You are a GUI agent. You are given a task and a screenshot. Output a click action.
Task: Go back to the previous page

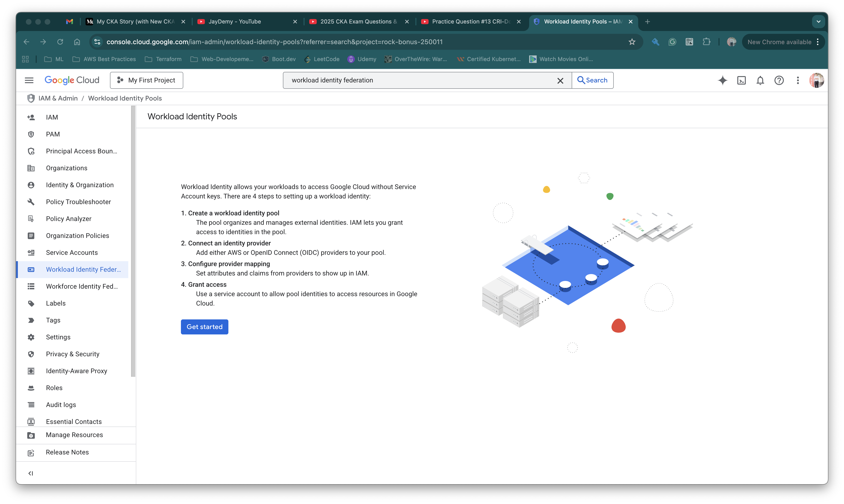tap(27, 42)
